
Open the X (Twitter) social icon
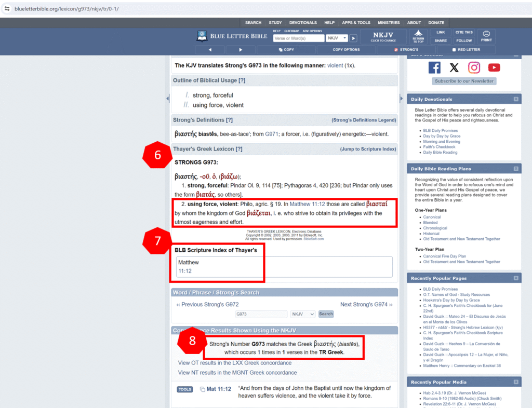click(x=454, y=67)
